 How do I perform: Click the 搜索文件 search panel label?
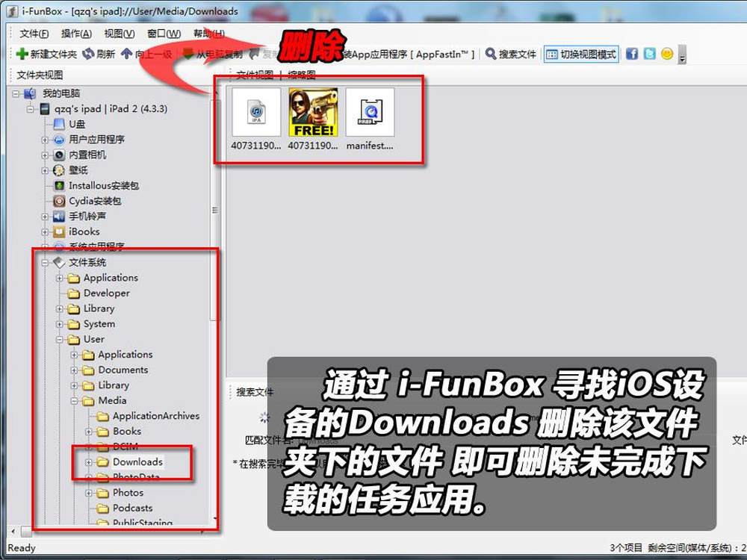[255, 392]
